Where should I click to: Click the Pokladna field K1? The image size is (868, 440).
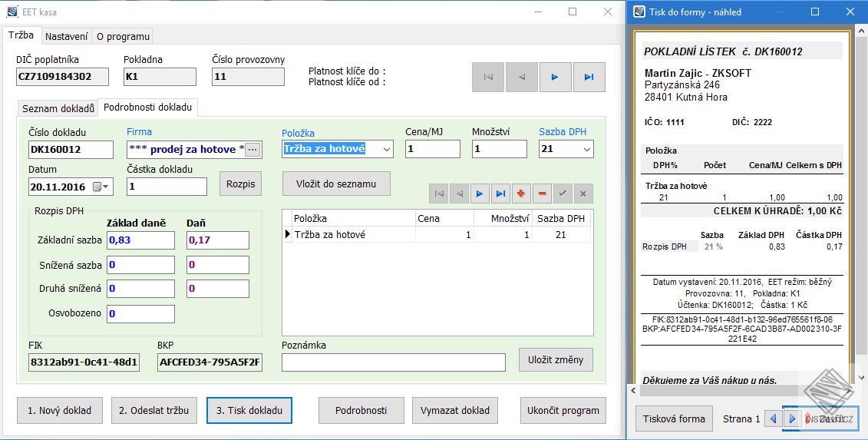pyautogui.click(x=160, y=77)
